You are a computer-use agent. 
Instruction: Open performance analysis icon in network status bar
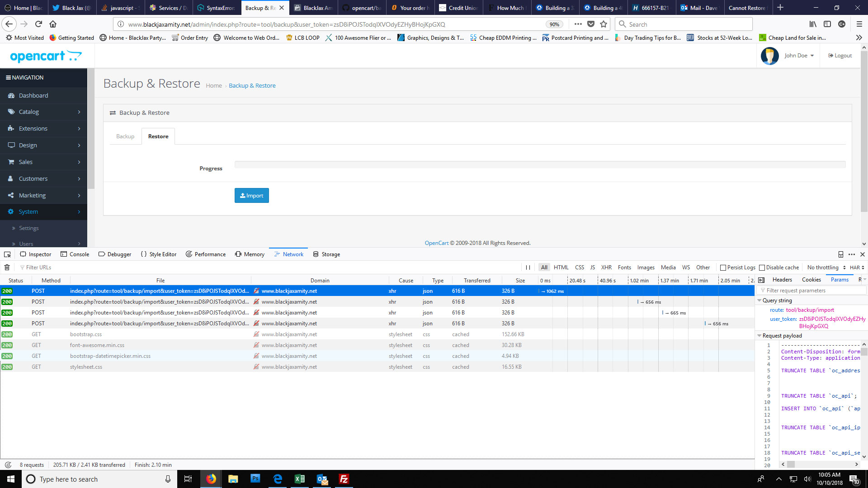pos(8,465)
